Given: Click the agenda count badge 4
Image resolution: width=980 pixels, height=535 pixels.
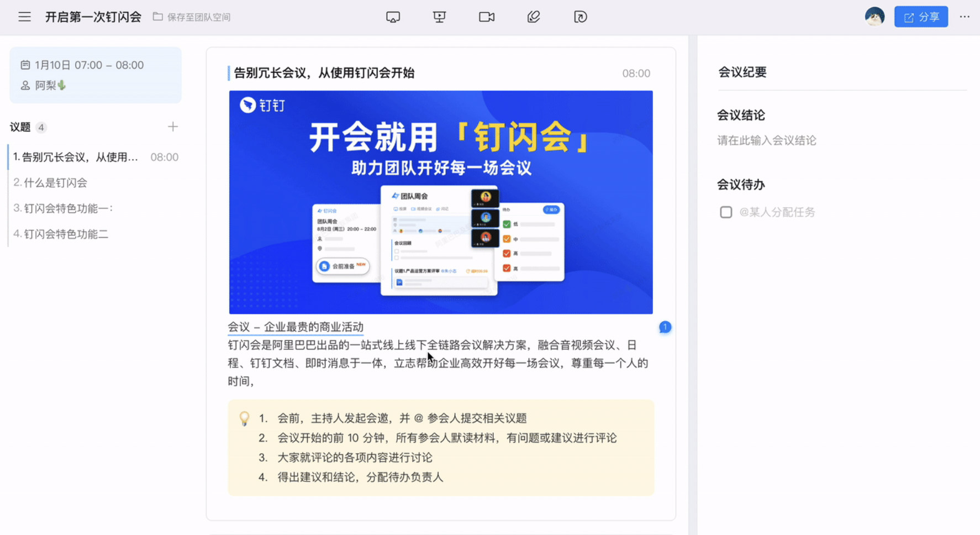Looking at the screenshot, I should coord(41,128).
